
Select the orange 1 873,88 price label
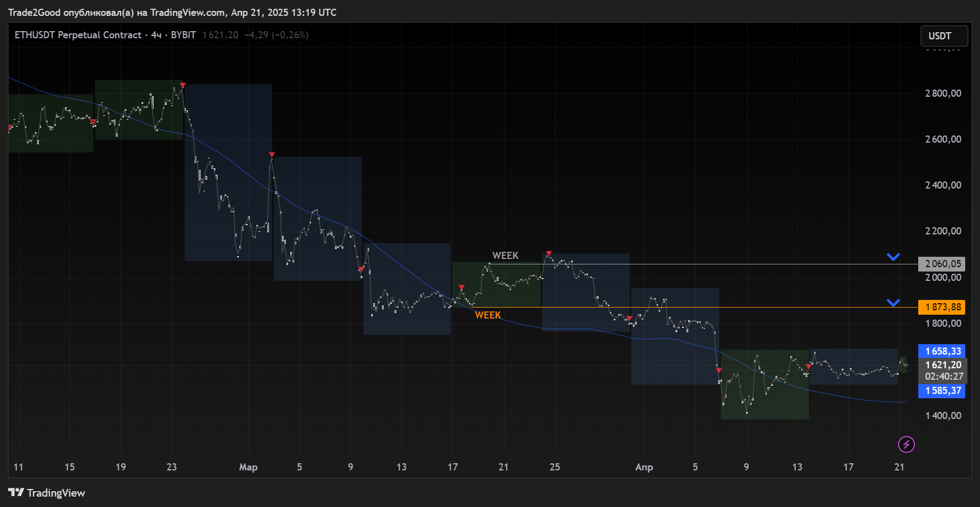tap(942, 307)
